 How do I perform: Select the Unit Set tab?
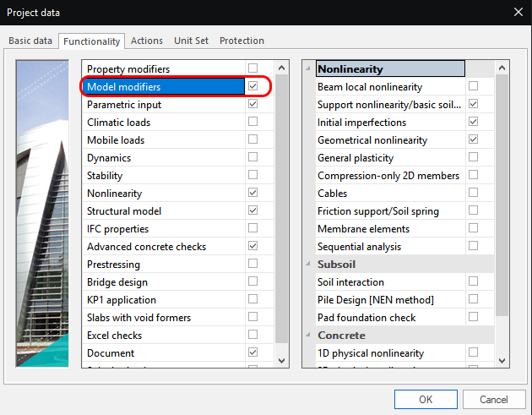pos(192,41)
